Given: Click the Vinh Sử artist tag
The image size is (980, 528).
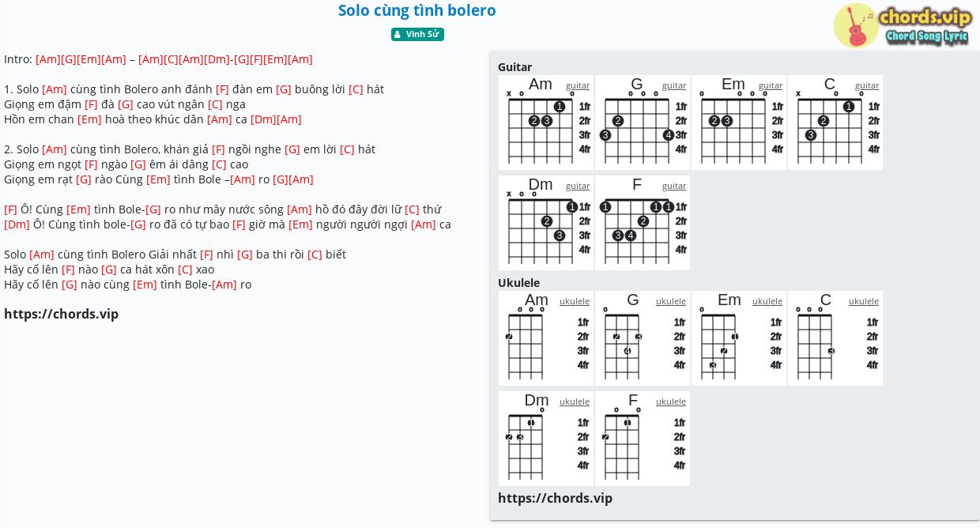Looking at the screenshot, I should (417, 34).
